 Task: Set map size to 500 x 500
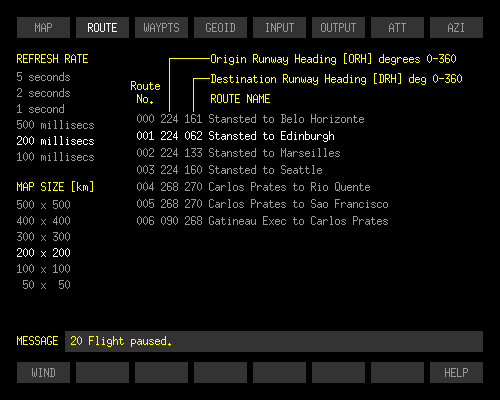pos(43,205)
